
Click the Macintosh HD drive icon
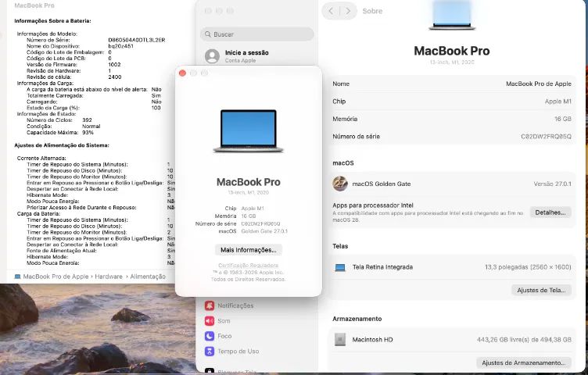[340, 339]
